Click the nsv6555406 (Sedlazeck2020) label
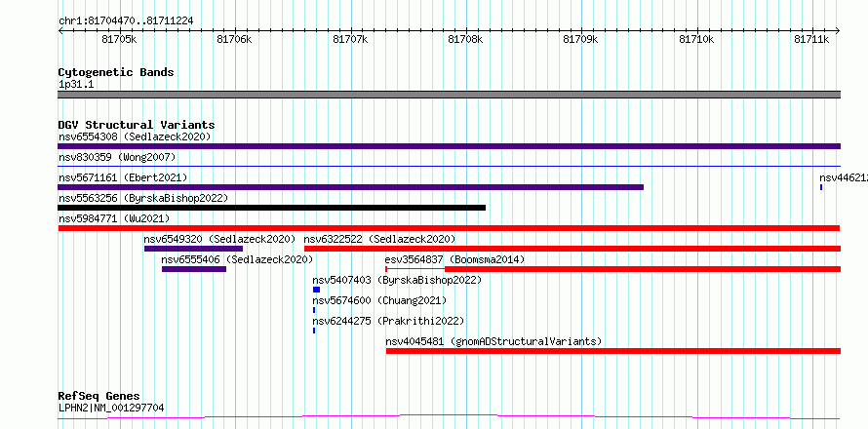The height and width of the screenshot is (429, 868). [x=238, y=259]
